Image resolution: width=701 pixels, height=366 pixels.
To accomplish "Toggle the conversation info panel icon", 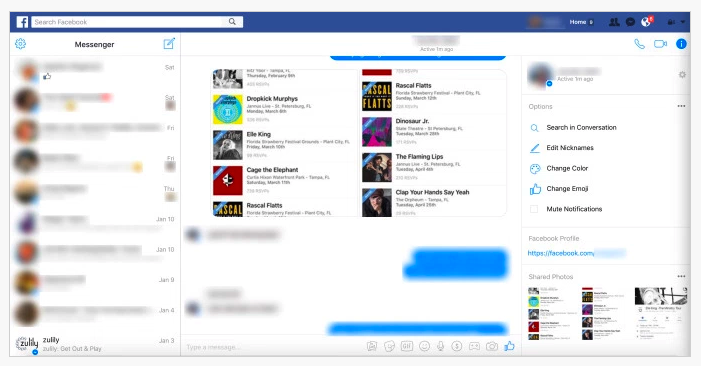I will coord(681,44).
